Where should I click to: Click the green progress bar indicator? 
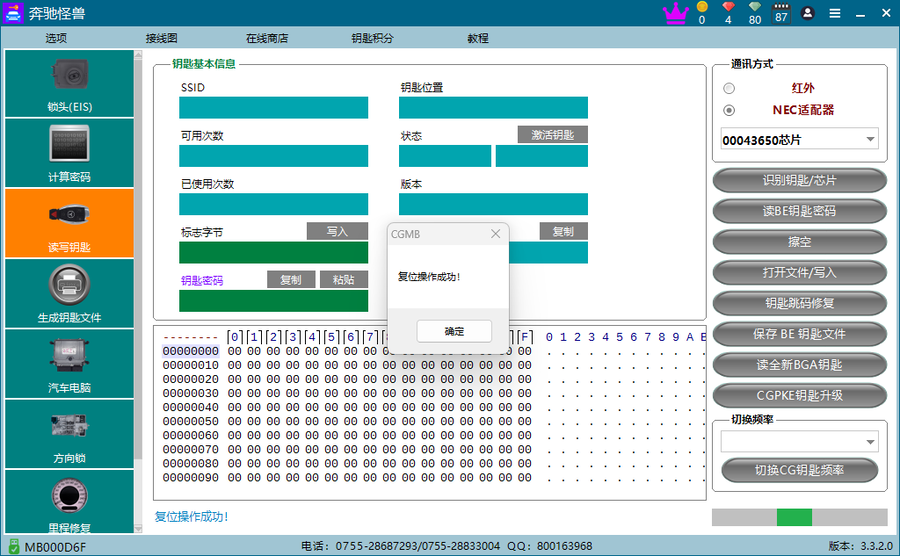click(x=794, y=517)
